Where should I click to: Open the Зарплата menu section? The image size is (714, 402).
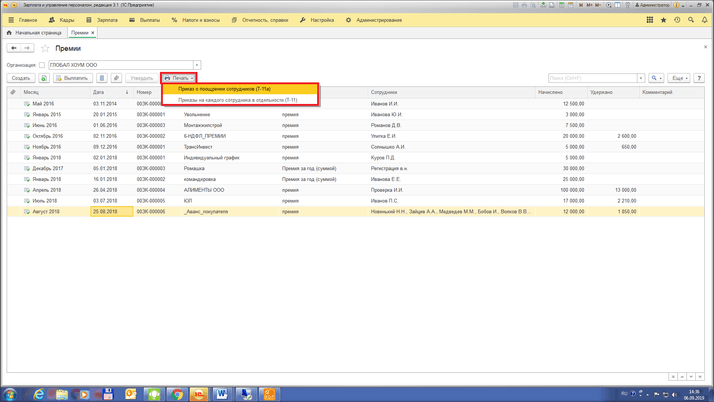(103, 20)
